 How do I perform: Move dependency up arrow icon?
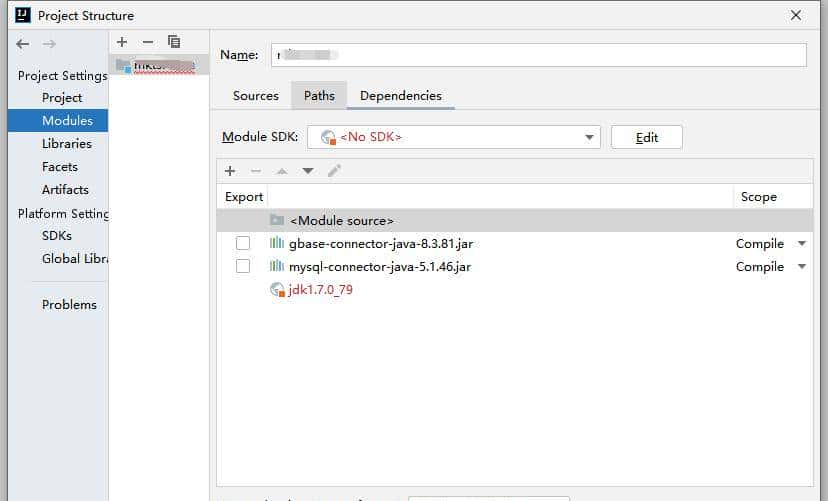click(282, 171)
